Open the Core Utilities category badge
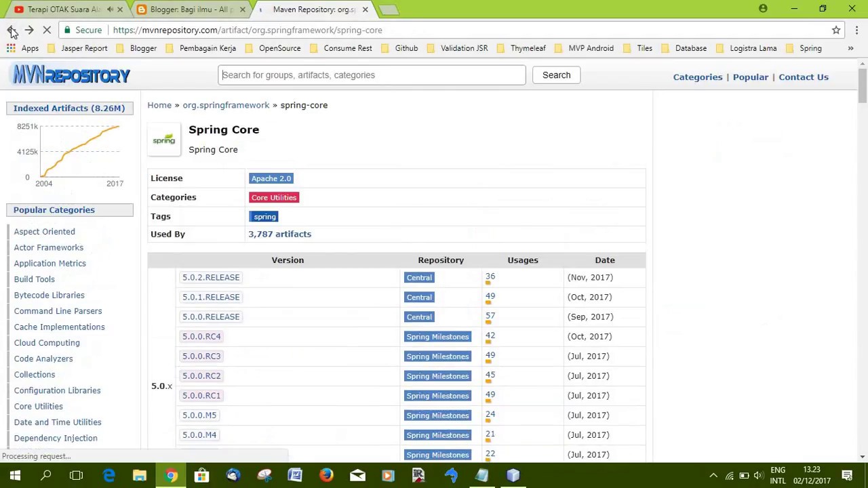The image size is (868, 488). tap(274, 197)
